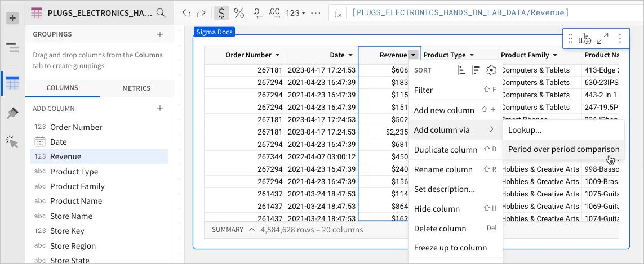The width and height of the screenshot is (644, 264).
Task: Switch to the METRICS tab
Action: coord(136,88)
